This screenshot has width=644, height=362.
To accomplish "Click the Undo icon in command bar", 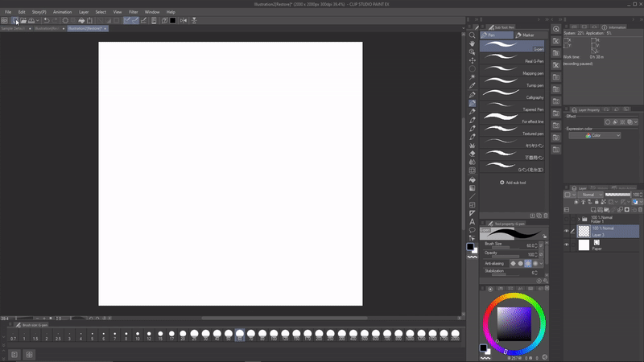I will (x=47, y=21).
